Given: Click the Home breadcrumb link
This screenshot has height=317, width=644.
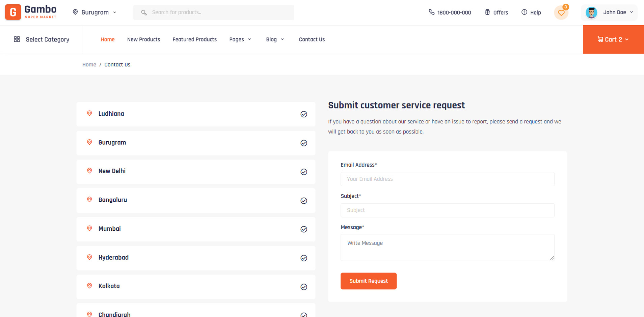Looking at the screenshot, I should pyautogui.click(x=89, y=65).
